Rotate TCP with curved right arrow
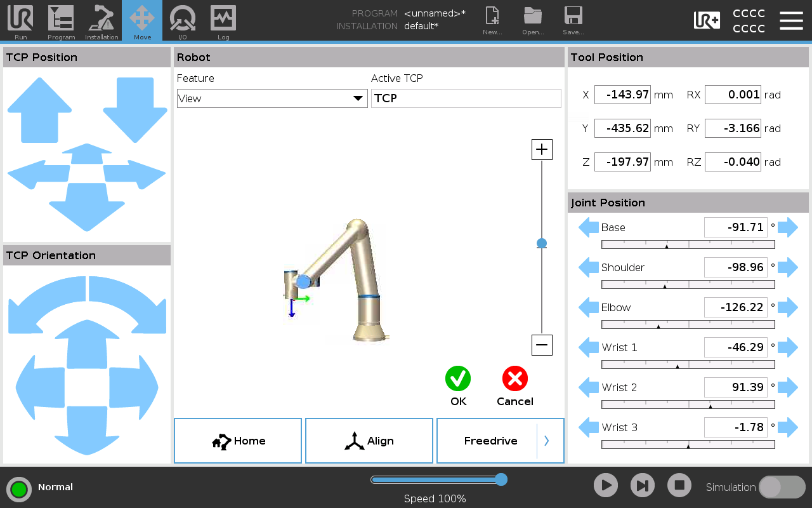The width and height of the screenshot is (812, 508). pyautogui.click(x=128, y=305)
